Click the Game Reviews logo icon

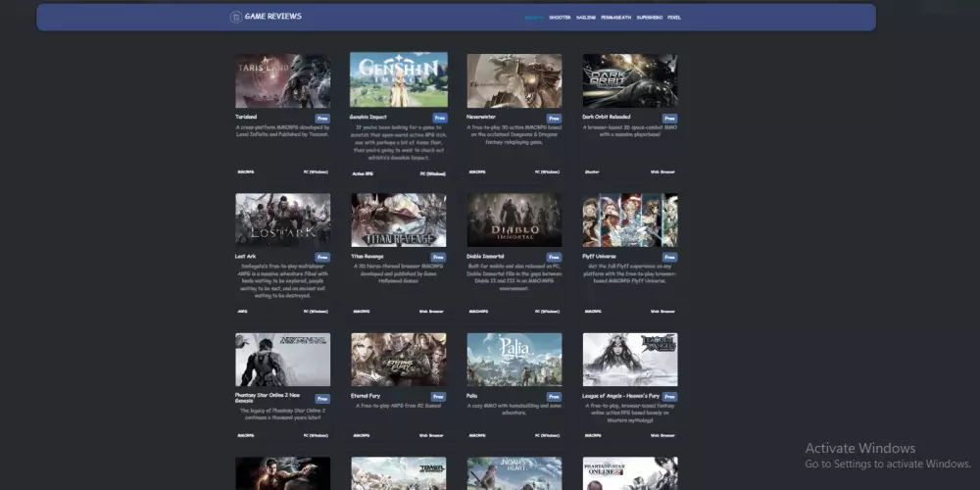pos(235,17)
